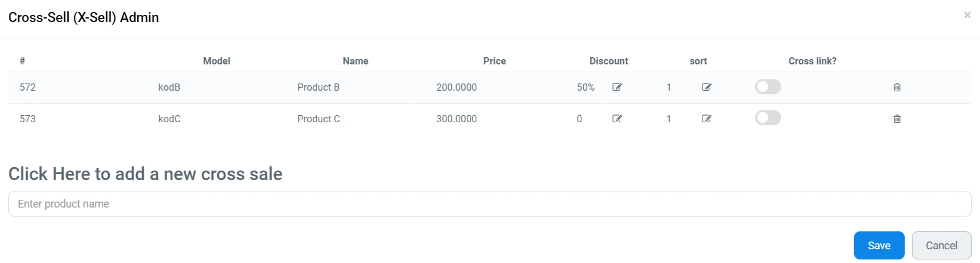This screenshot has height=263, width=980.
Task: Click the add new cross sale heading
Action: (x=145, y=174)
